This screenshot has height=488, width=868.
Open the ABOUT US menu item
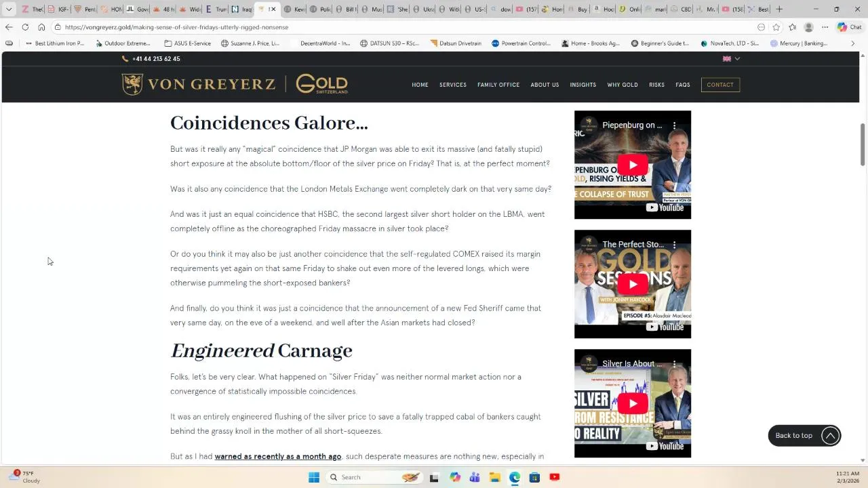(x=545, y=85)
